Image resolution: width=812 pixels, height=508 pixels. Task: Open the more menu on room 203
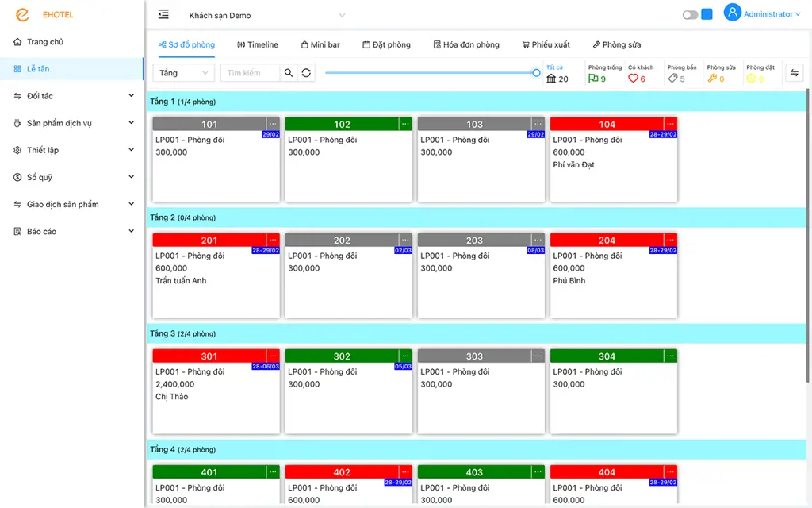coord(538,240)
